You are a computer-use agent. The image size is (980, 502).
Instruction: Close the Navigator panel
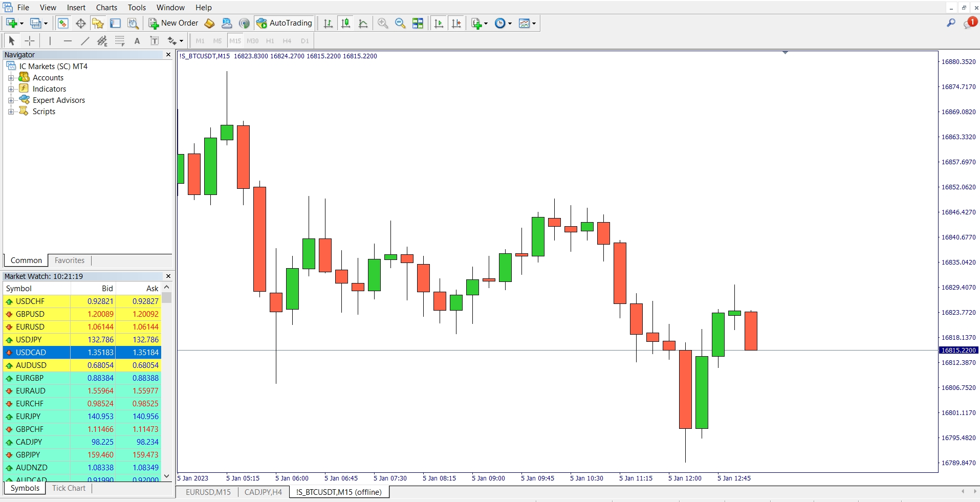tap(168, 55)
